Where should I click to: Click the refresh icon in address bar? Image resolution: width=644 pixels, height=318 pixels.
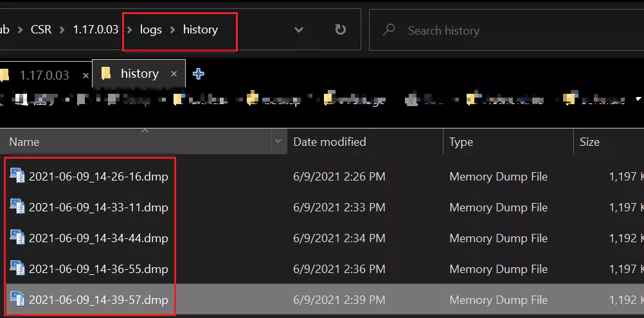(340, 30)
